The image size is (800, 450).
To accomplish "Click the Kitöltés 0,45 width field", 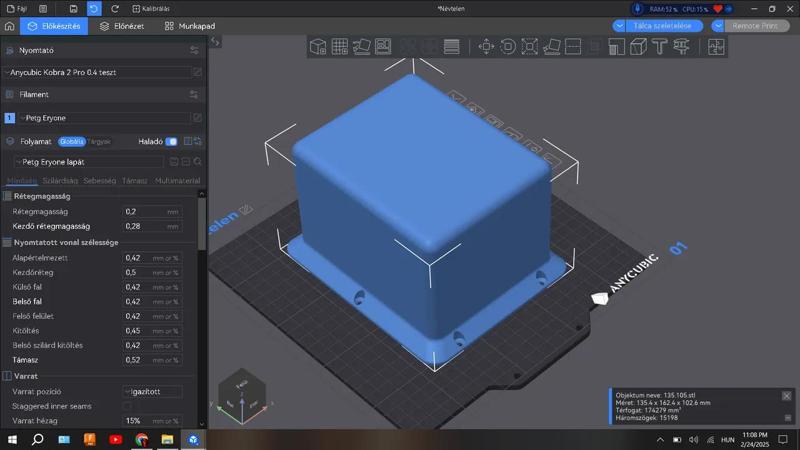I will (x=152, y=331).
